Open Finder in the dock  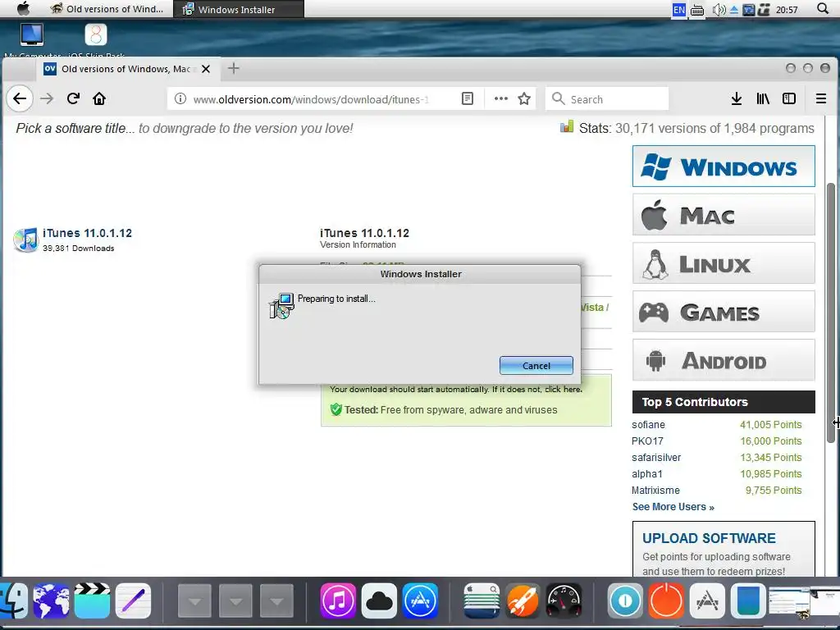pos(13,600)
